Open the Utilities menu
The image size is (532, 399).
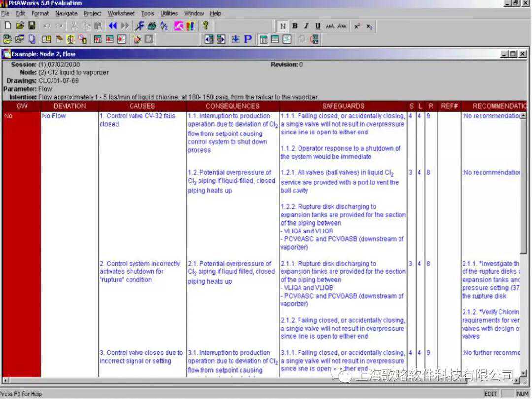click(x=169, y=13)
